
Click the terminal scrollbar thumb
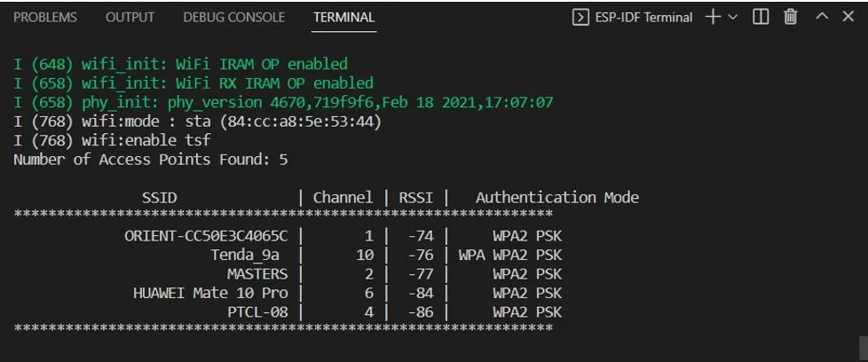(x=863, y=348)
